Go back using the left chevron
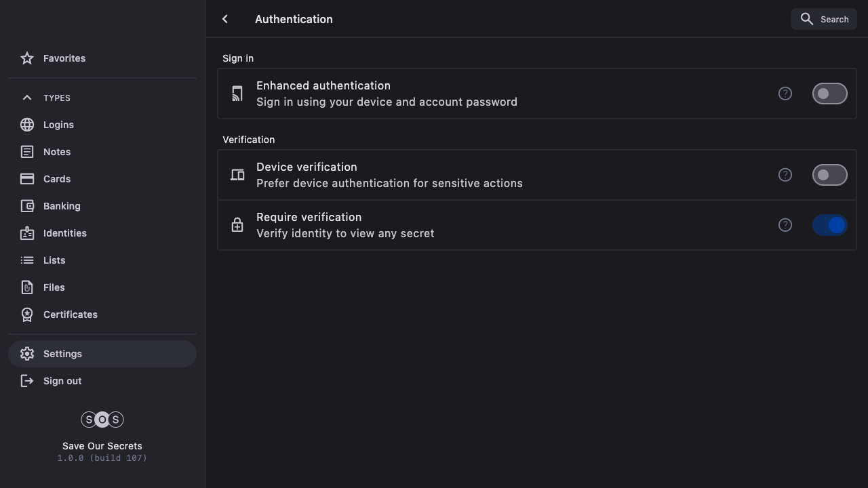 225,19
